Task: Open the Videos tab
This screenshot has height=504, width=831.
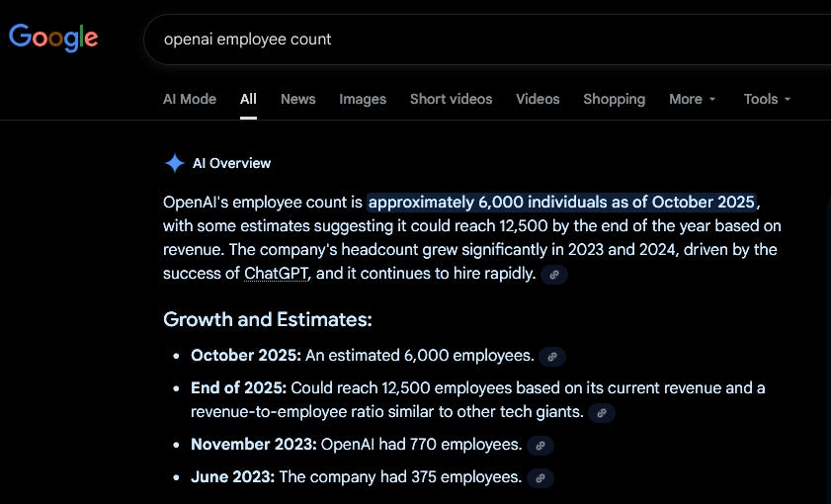Action: (x=538, y=99)
